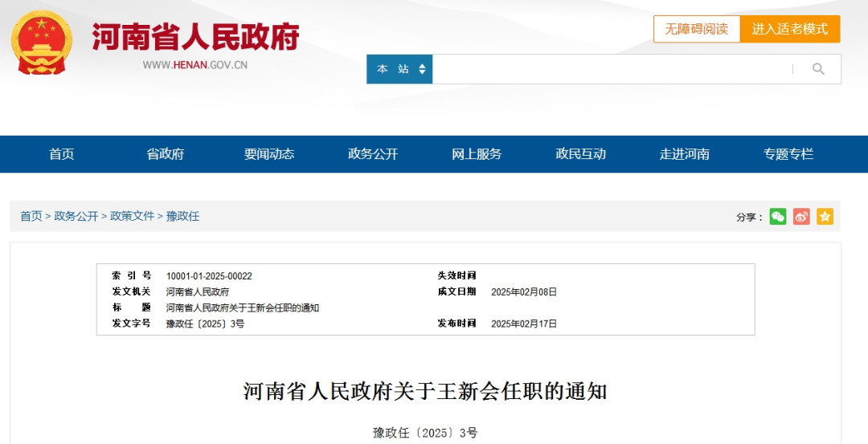Click the 河南省人民政府 site title
This screenshot has width=868, height=444.
tap(195, 36)
